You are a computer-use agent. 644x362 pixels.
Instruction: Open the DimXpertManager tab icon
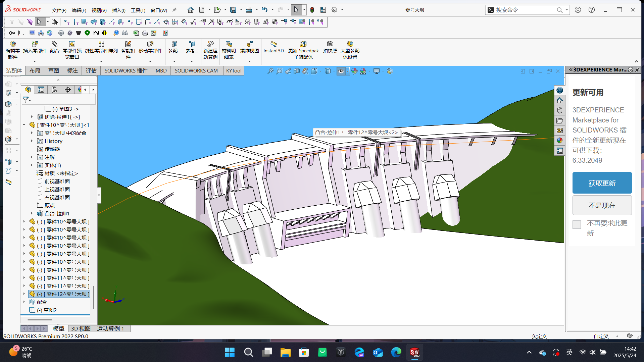68,90
